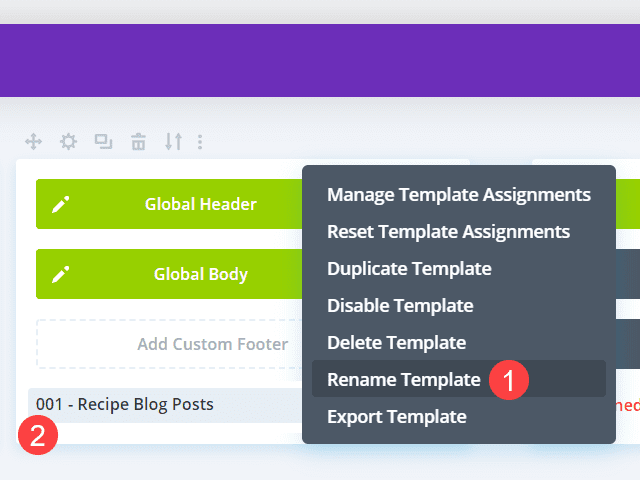Click the import/export arrows icon
The width and height of the screenshot is (640, 480).
tap(174, 142)
